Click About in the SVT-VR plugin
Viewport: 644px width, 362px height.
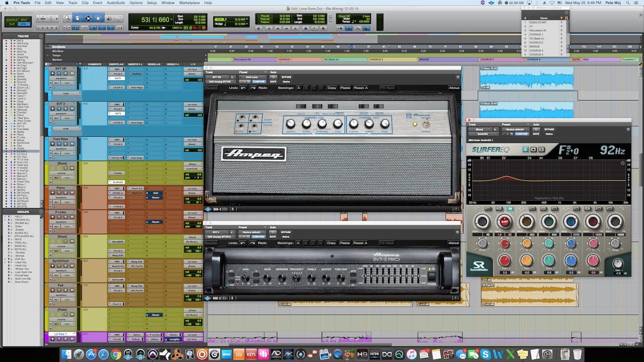coord(454,88)
